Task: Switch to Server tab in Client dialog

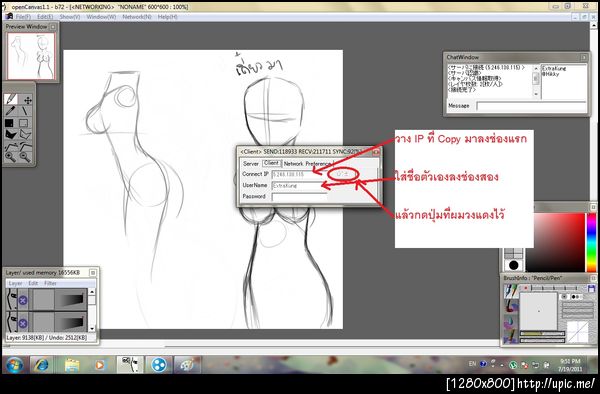Action: point(251,163)
